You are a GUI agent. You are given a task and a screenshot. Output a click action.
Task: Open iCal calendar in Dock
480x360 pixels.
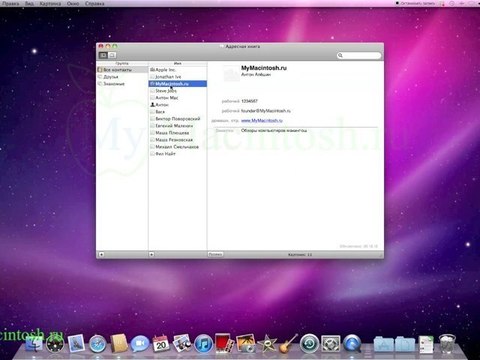(161, 344)
